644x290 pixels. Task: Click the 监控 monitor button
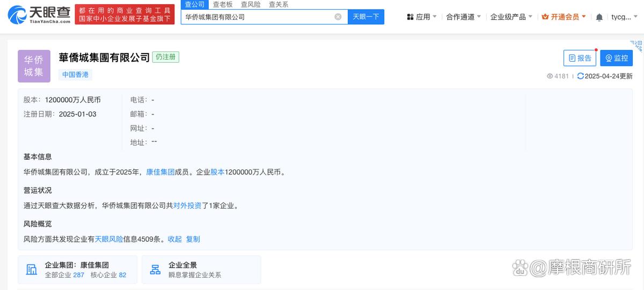[616, 58]
